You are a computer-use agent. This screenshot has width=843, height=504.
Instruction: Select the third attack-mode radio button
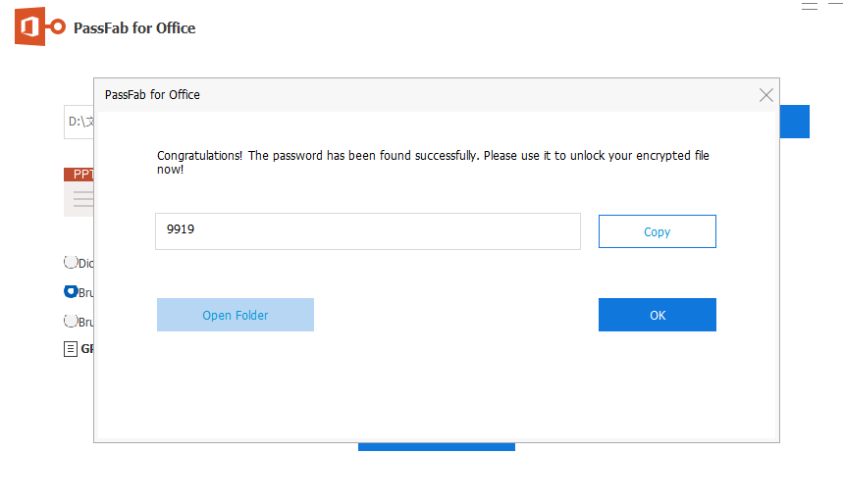click(x=70, y=321)
